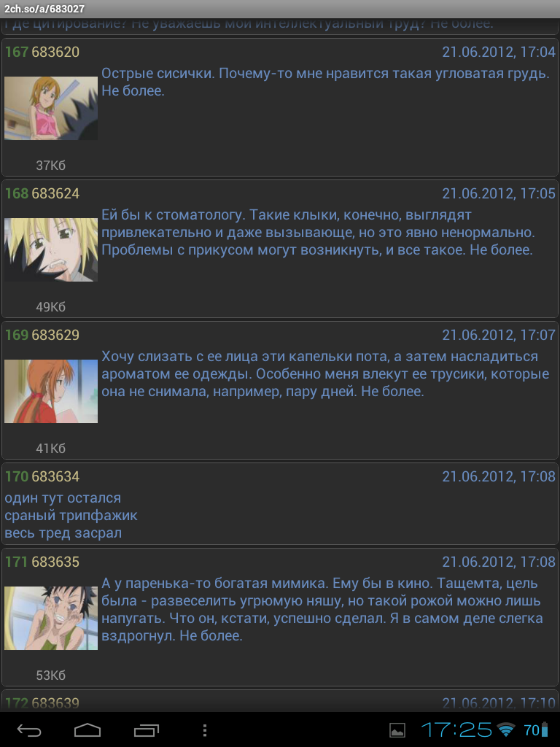Tap post ID 683624 link
Screen dimensions: 560x747
(55, 193)
